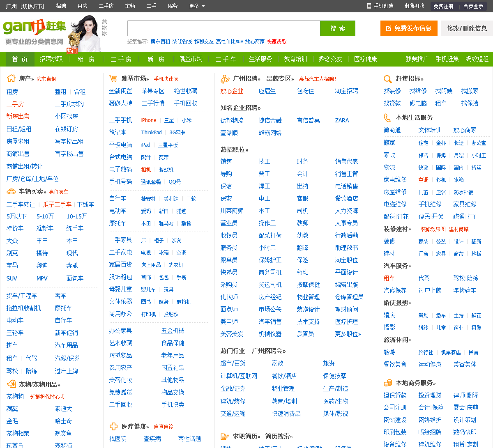Click the search input field
The height and width of the screenshot is (448, 493).
pyautogui.click(x=224, y=28)
